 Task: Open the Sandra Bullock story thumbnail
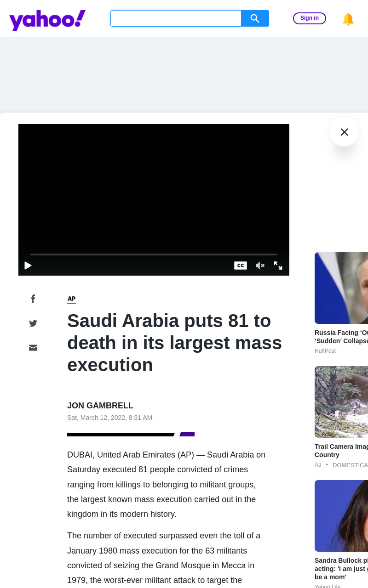(341, 516)
